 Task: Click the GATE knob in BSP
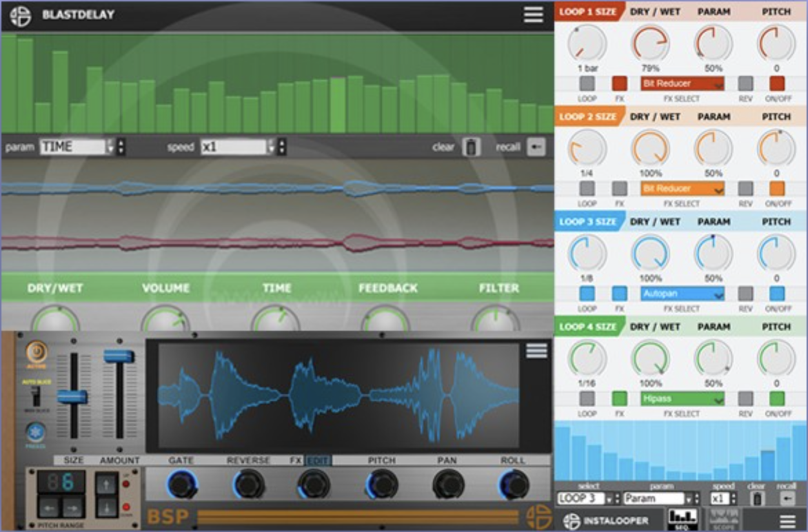[181, 485]
